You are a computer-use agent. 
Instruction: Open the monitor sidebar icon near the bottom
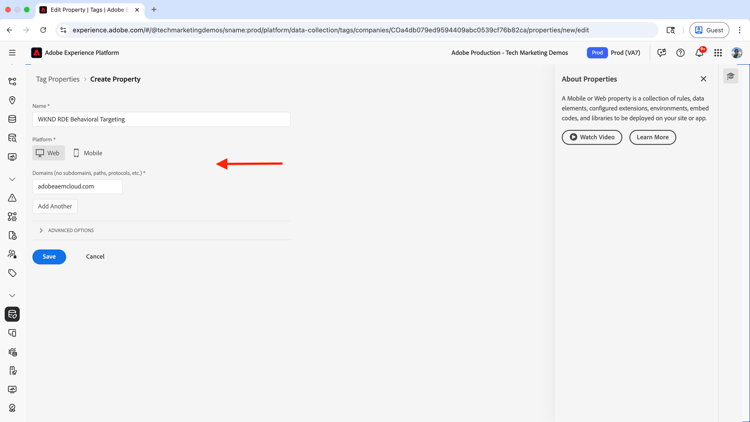(12, 389)
